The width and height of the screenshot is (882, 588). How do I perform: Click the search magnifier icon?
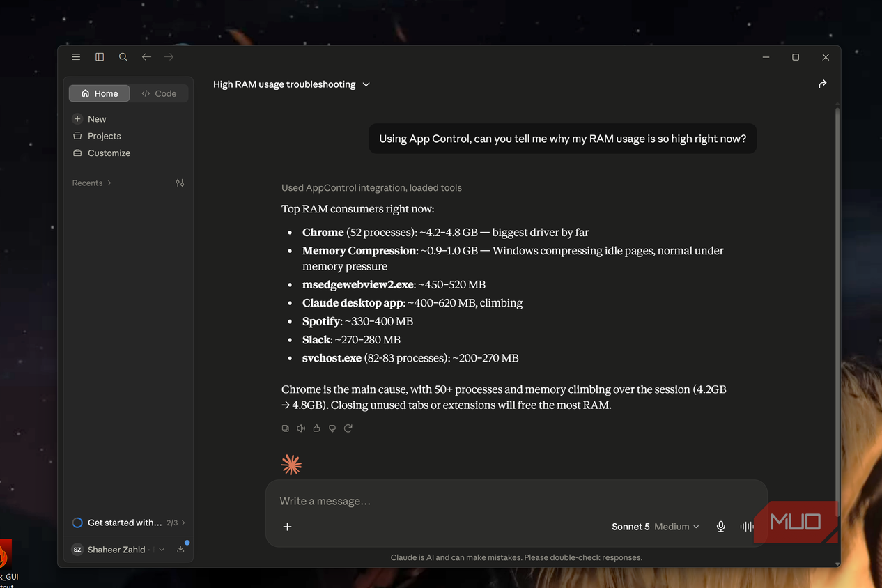coord(123,57)
